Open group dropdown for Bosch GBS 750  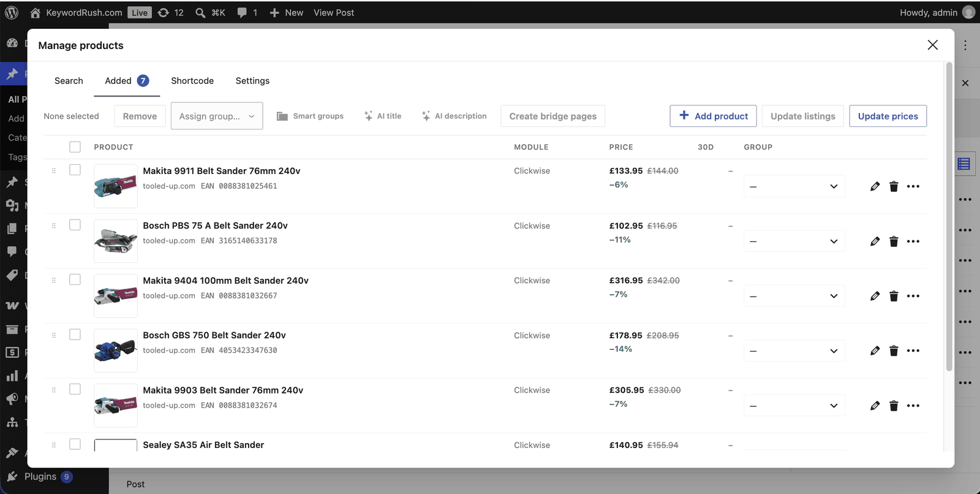click(x=794, y=351)
